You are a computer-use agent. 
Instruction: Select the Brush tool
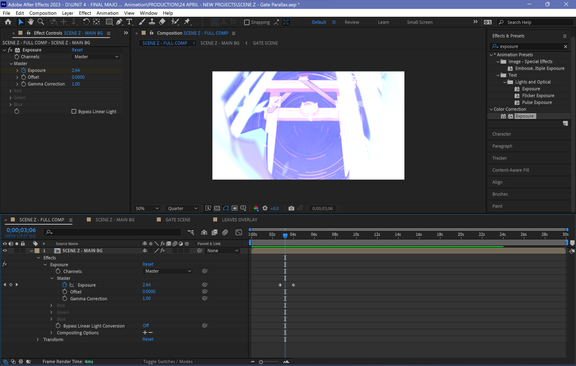[x=142, y=22]
